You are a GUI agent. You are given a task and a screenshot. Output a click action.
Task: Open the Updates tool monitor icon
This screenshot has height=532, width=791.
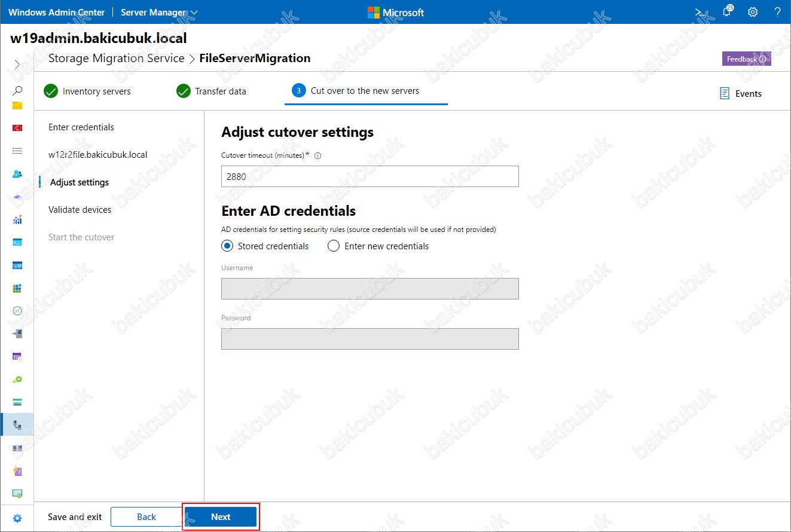click(17, 494)
